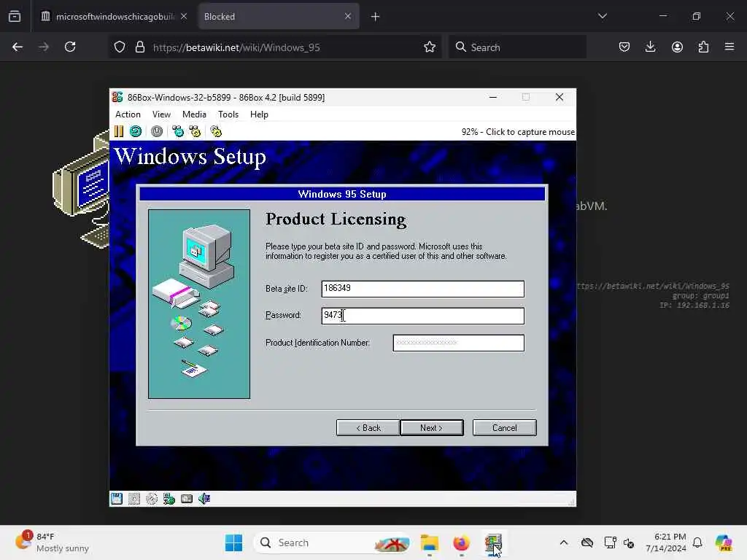Viewport: 747px width, 560px height.
Task: Open File Explorer from taskbar
Action: point(429,542)
